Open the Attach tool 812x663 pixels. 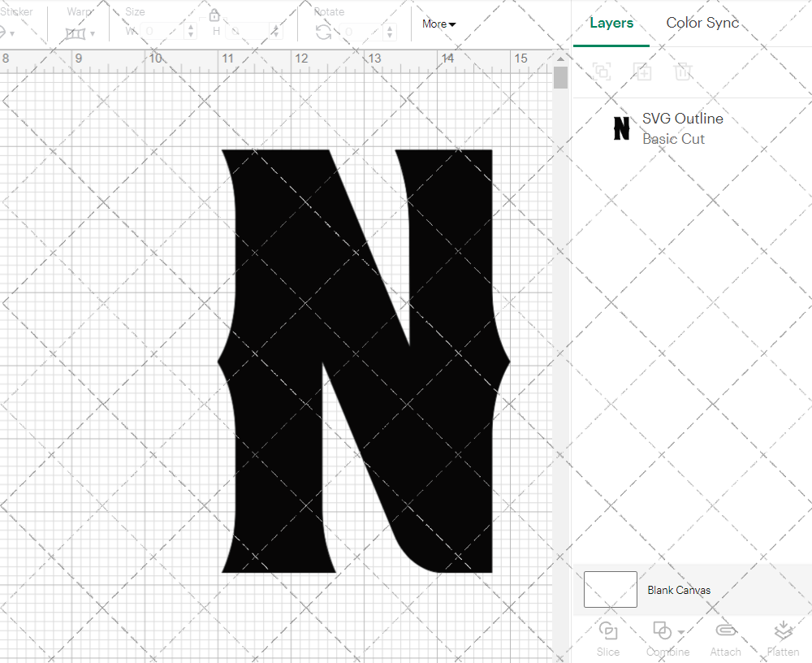[x=725, y=637]
